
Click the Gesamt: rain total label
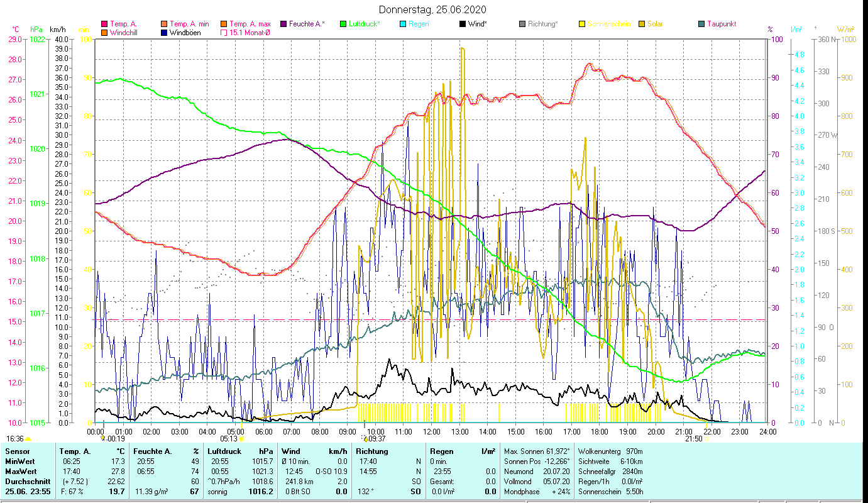(x=443, y=480)
